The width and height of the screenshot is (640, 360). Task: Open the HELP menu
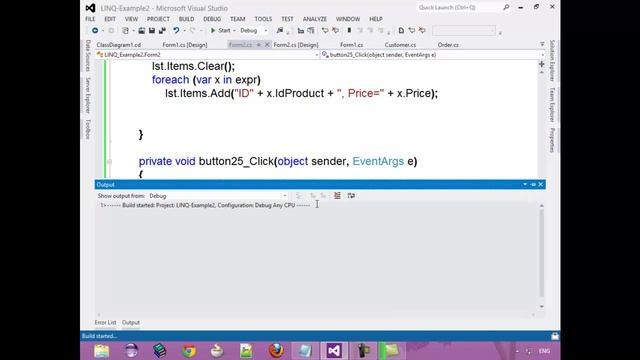(376, 19)
